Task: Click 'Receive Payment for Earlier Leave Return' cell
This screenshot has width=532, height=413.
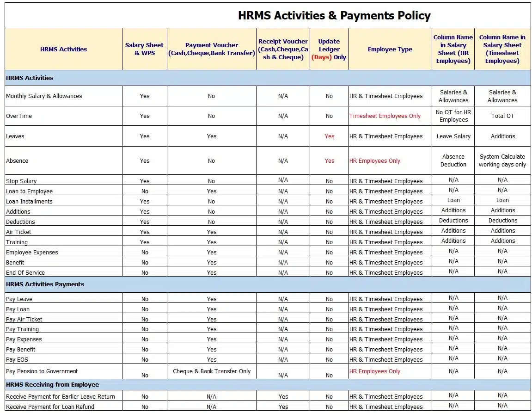Action: (x=63, y=396)
